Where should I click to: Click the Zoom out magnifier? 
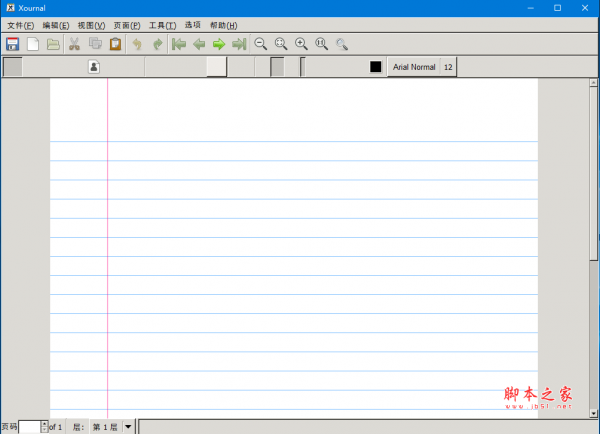point(261,44)
